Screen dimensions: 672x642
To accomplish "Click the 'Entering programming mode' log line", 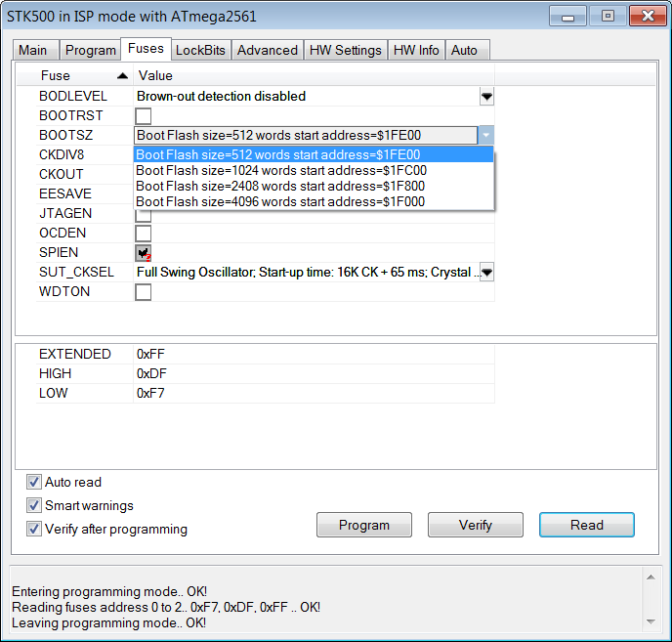I will pos(109,592).
